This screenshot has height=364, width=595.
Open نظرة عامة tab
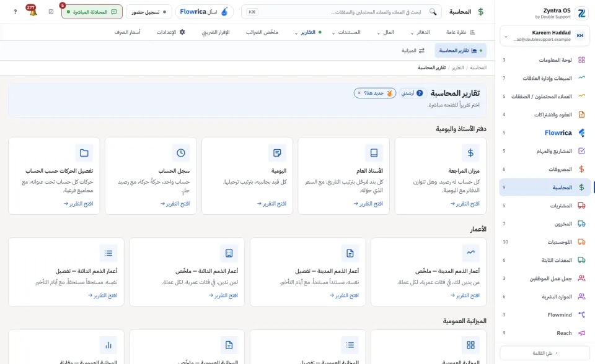(x=461, y=32)
